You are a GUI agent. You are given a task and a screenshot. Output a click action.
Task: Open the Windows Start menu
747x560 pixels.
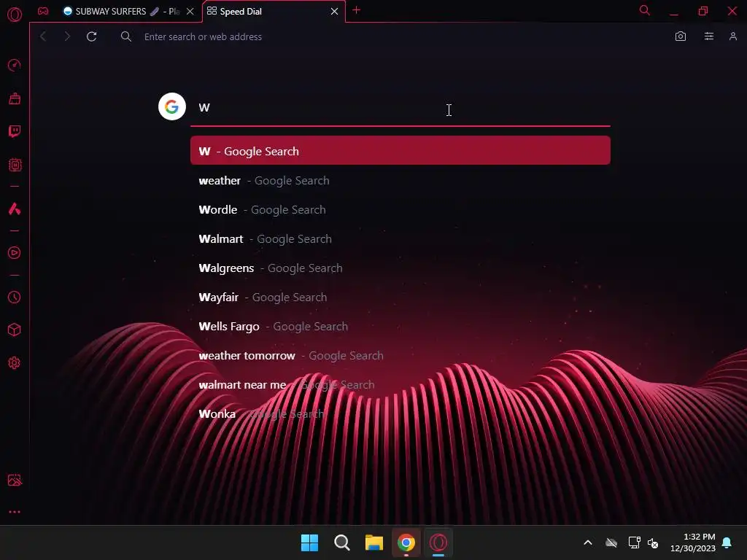tap(309, 542)
